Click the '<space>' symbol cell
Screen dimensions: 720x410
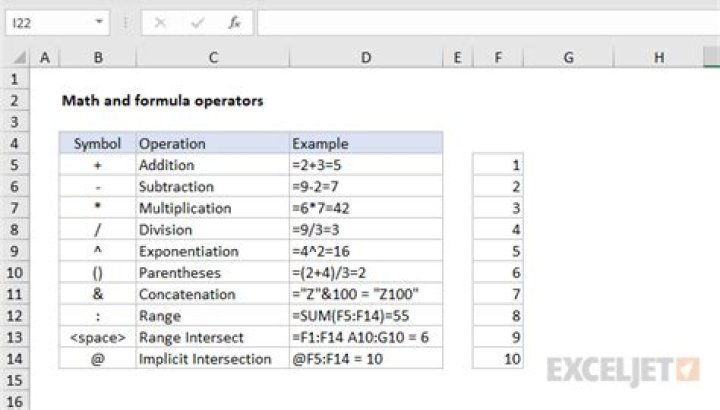pos(97,337)
